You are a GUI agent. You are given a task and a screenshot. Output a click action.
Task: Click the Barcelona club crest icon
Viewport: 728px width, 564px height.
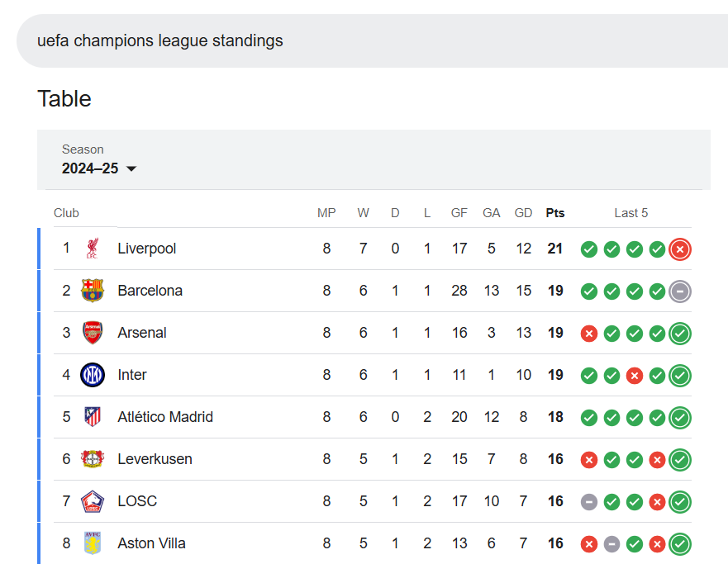click(93, 291)
